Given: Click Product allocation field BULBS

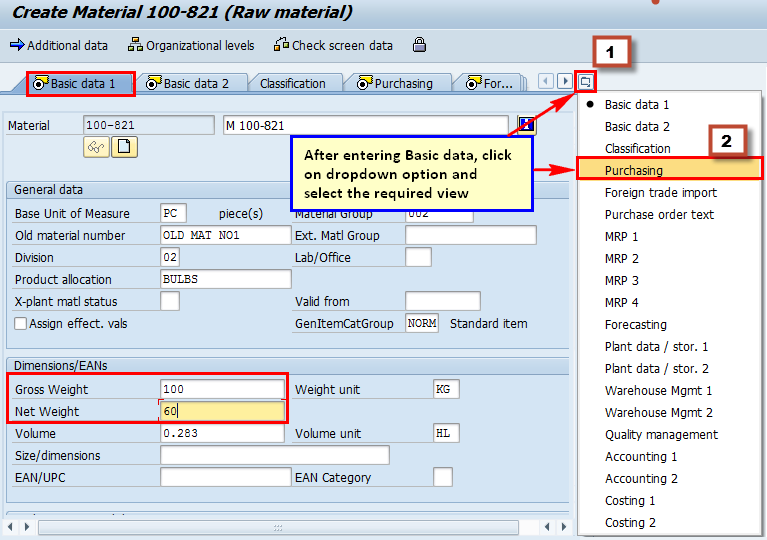Looking at the screenshot, I should tap(226, 279).
